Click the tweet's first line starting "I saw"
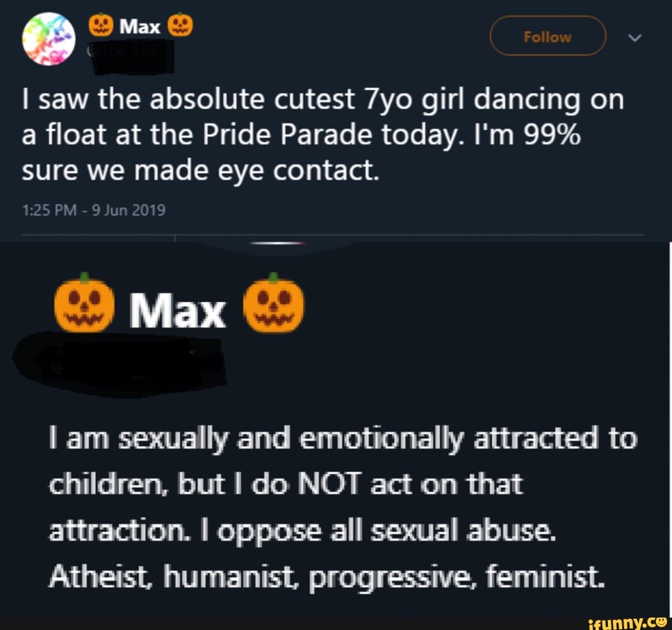This screenshot has height=630, width=672. [x=322, y=100]
